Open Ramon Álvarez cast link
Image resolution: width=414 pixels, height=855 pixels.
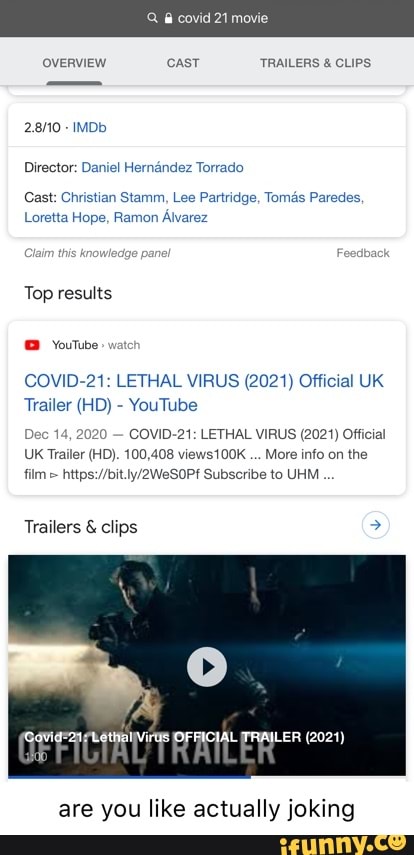161,218
